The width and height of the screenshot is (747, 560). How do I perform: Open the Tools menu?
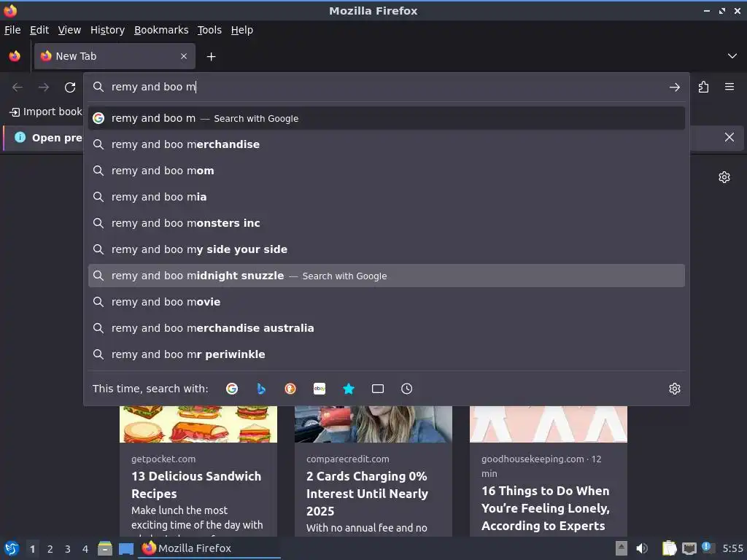pos(209,30)
